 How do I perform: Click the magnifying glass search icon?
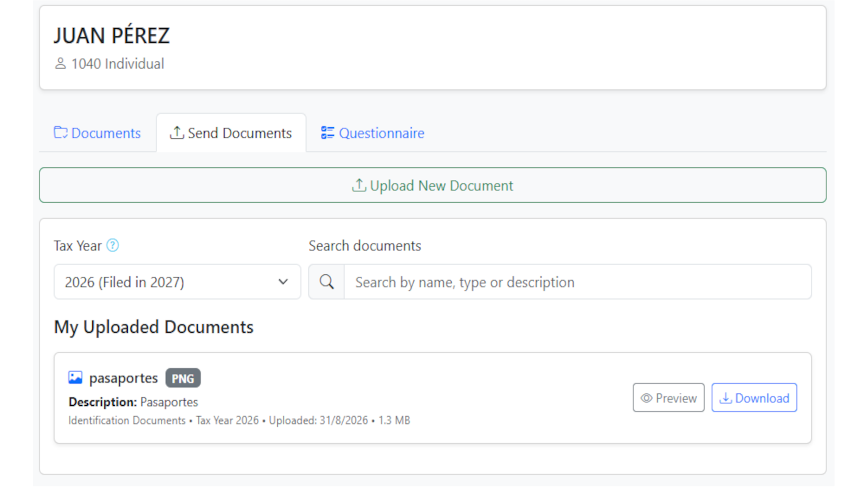tap(327, 282)
